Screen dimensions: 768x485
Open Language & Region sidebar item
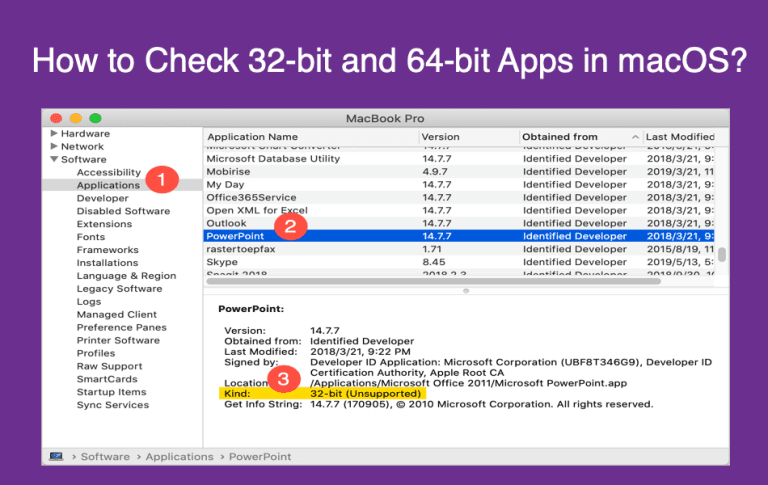(x=126, y=276)
